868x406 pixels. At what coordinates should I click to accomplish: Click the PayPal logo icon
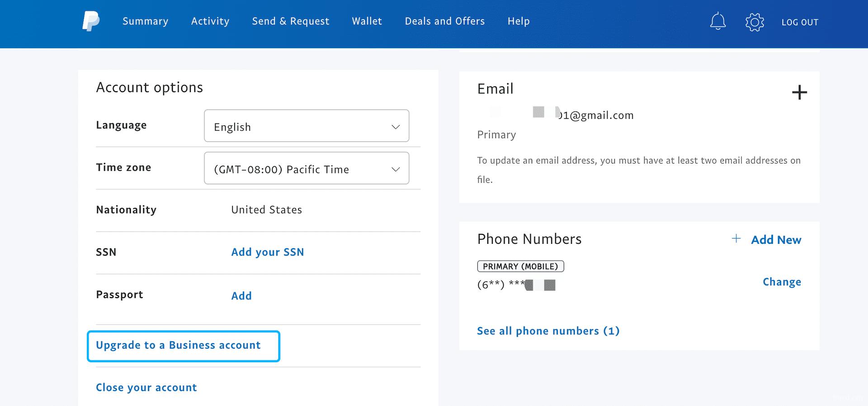coord(91,21)
